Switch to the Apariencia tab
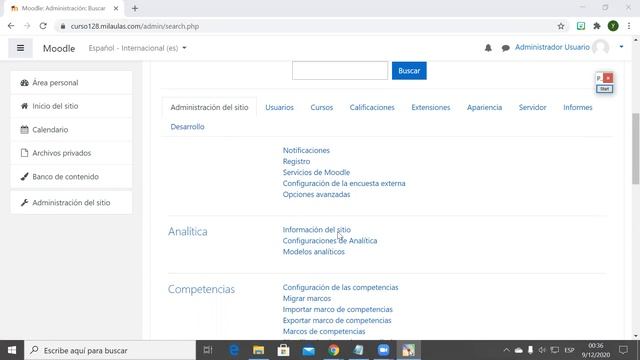The height and width of the screenshot is (360, 640). pyautogui.click(x=484, y=107)
